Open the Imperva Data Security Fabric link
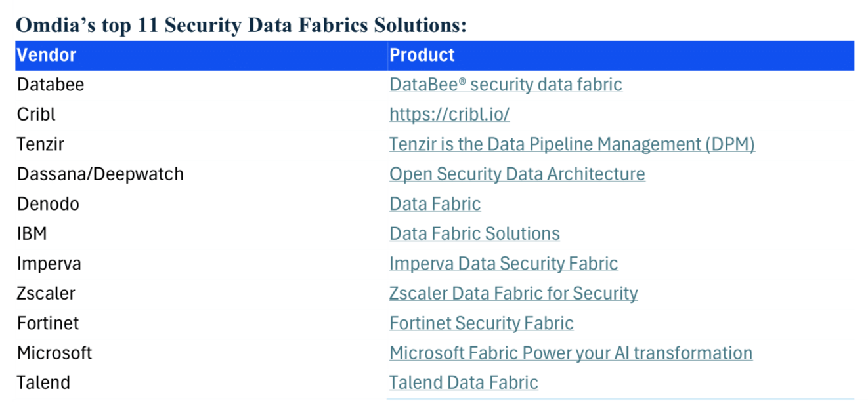868x402 pixels. click(503, 264)
